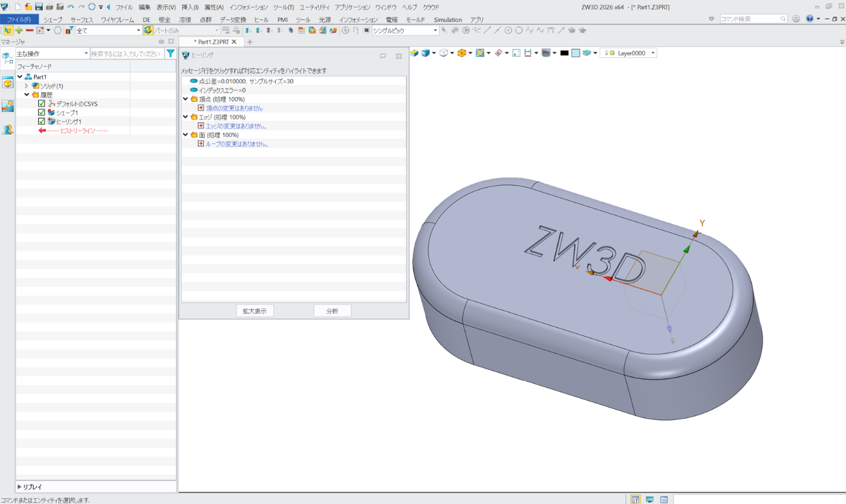Click the save disk icon in title bar
Screen dimensions: 846x504
[39, 6]
